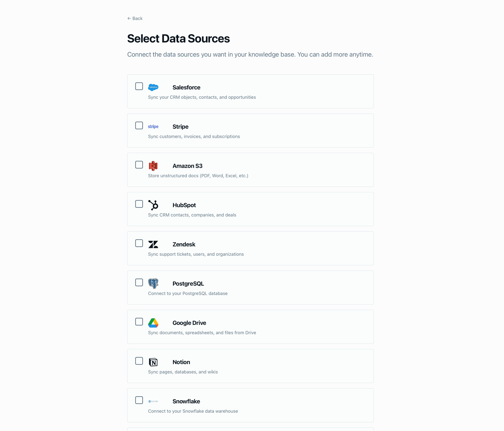The height and width of the screenshot is (431, 504).
Task: Click the Google Drive triangle logo
Action: [x=153, y=323]
